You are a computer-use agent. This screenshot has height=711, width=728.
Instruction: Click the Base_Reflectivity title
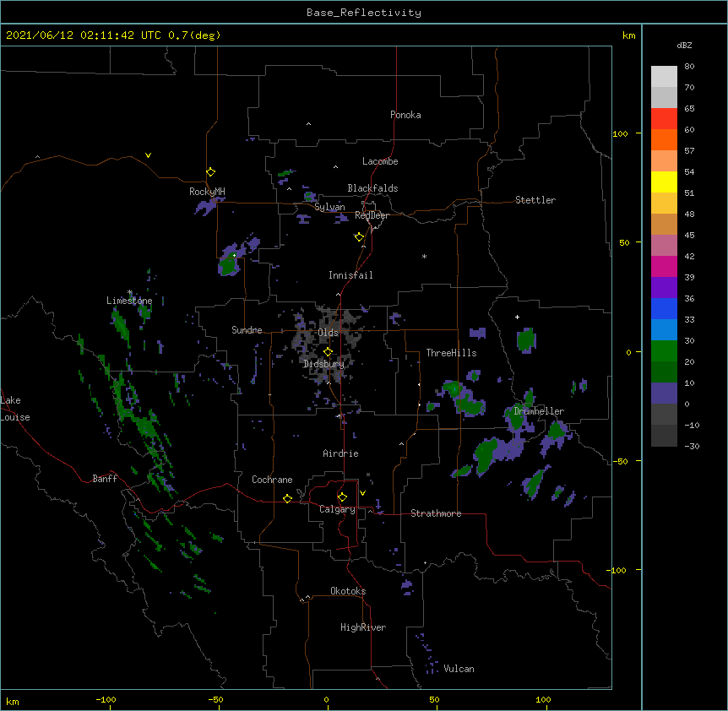[364, 13]
